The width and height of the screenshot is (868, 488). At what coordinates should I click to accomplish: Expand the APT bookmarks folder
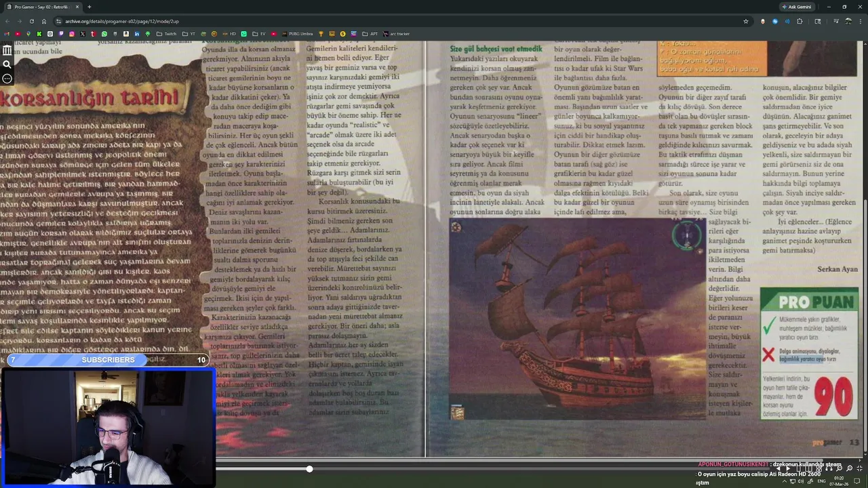pyautogui.click(x=370, y=34)
